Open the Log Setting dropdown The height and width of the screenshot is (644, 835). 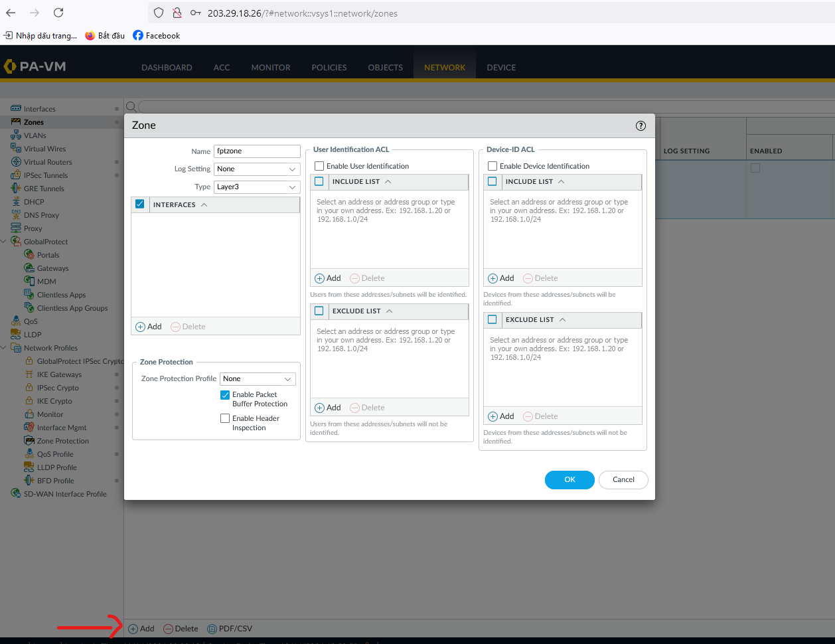tap(257, 169)
